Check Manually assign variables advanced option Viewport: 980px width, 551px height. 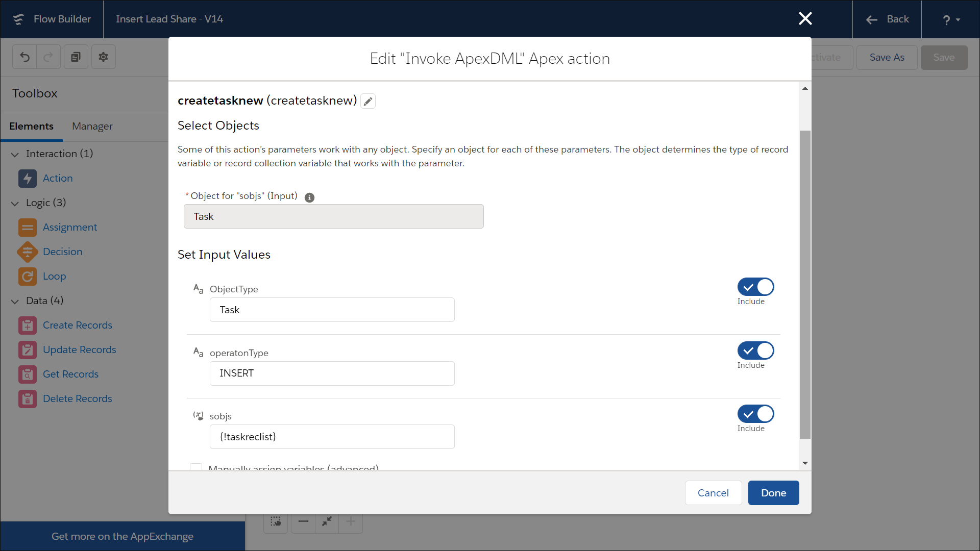tap(195, 467)
